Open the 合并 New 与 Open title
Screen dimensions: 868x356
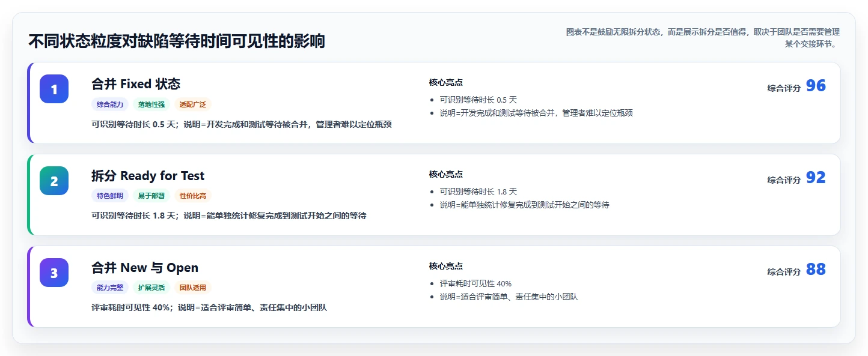coord(145,268)
